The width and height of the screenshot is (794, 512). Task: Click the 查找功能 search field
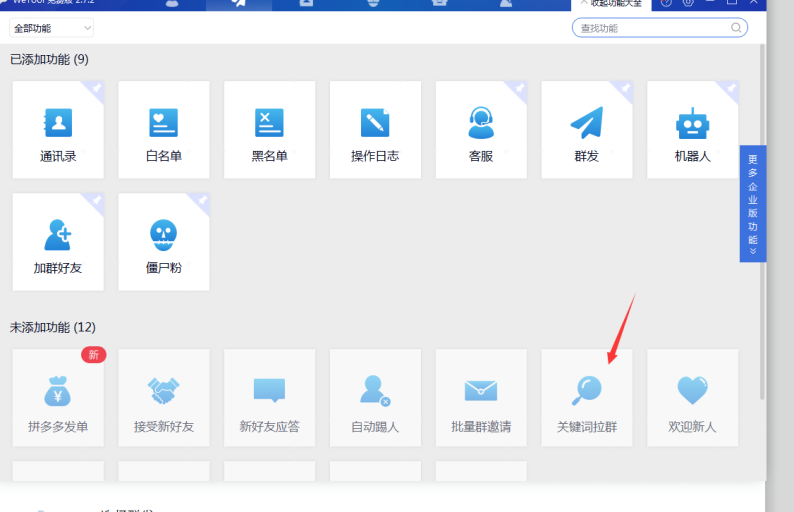[x=652, y=28]
